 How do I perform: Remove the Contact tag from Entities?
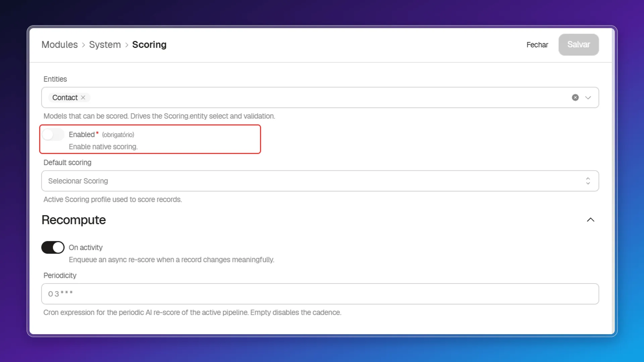coord(83,98)
